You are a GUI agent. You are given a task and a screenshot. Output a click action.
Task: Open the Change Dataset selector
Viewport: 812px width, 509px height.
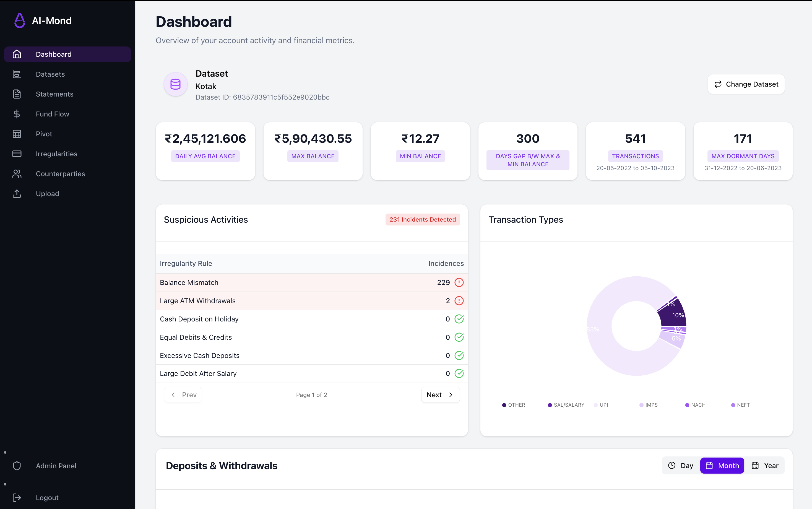tap(746, 84)
